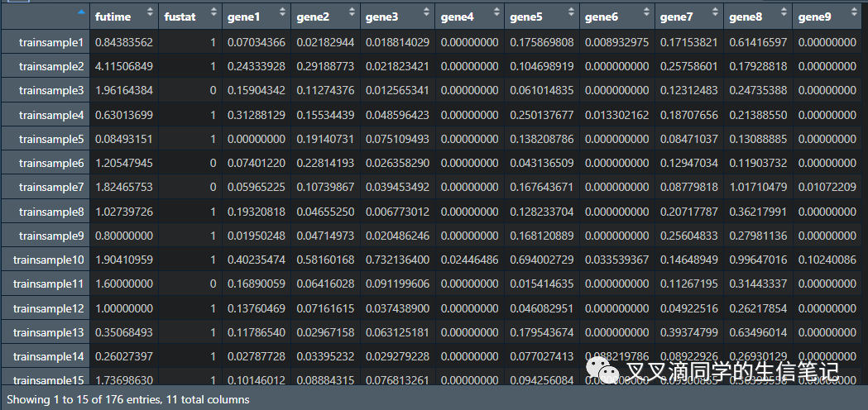Click gene8 value 0.99647016
The width and height of the screenshot is (868, 410).
pos(758,260)
